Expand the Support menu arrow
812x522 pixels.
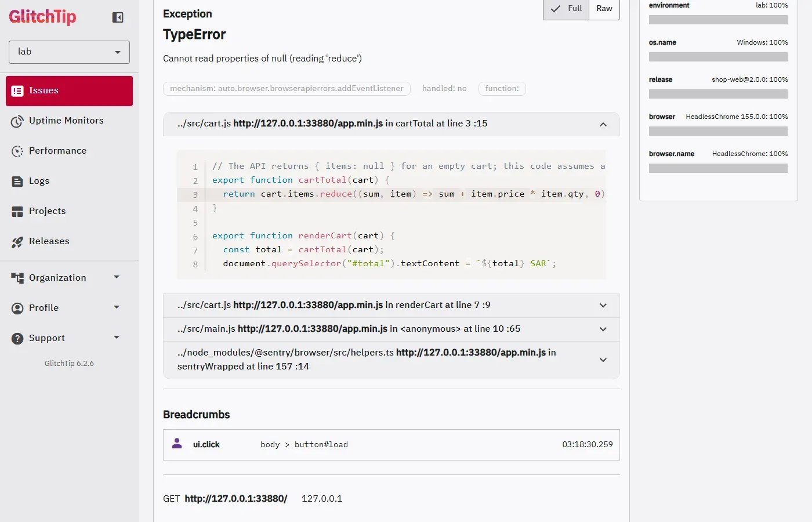click(x=117, y=338)
